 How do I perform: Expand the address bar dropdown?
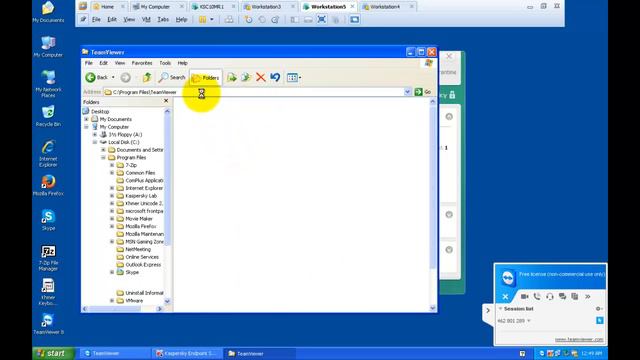(x=407, y=92)
